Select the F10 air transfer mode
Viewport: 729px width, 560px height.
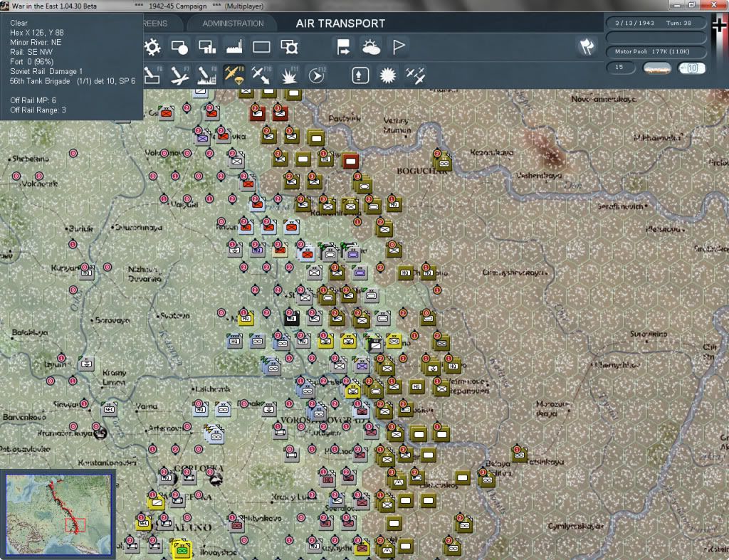point(261,75)
